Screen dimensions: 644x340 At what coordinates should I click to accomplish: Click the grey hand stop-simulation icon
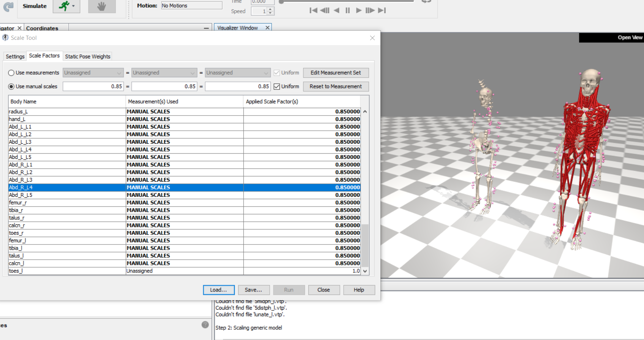coord(102,6)
